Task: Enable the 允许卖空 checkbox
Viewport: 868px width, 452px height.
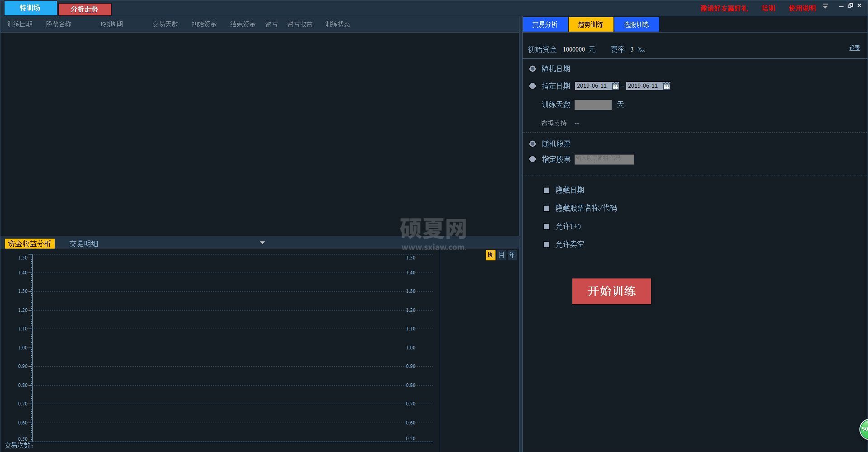Action: point(546,245)
